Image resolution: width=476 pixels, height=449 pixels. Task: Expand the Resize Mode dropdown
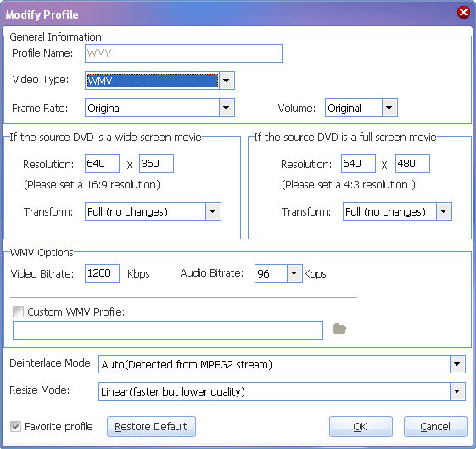point(457,391)
